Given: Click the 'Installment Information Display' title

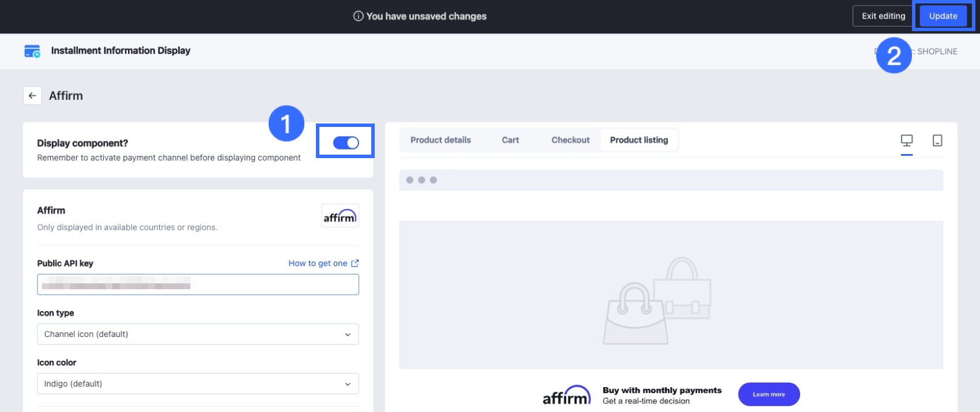Looking at the screenshot, I should 120,51.
